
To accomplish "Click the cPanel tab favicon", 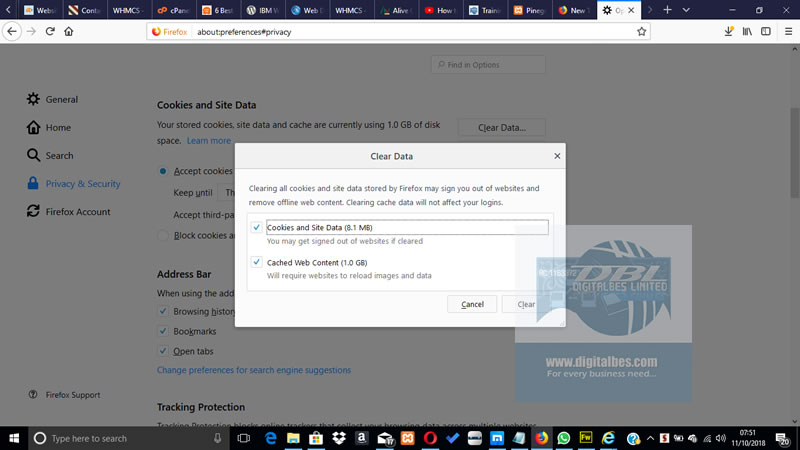I will coord(162,10).
